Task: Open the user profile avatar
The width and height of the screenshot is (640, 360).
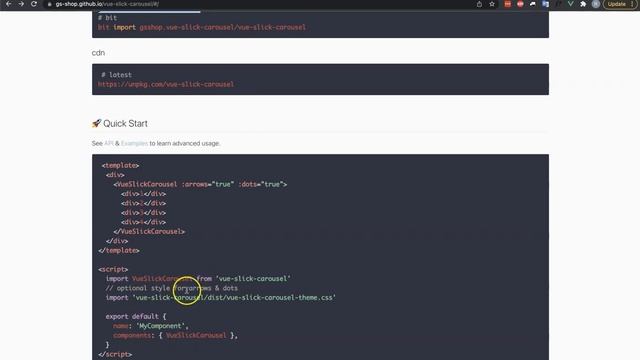Action: 596,4
